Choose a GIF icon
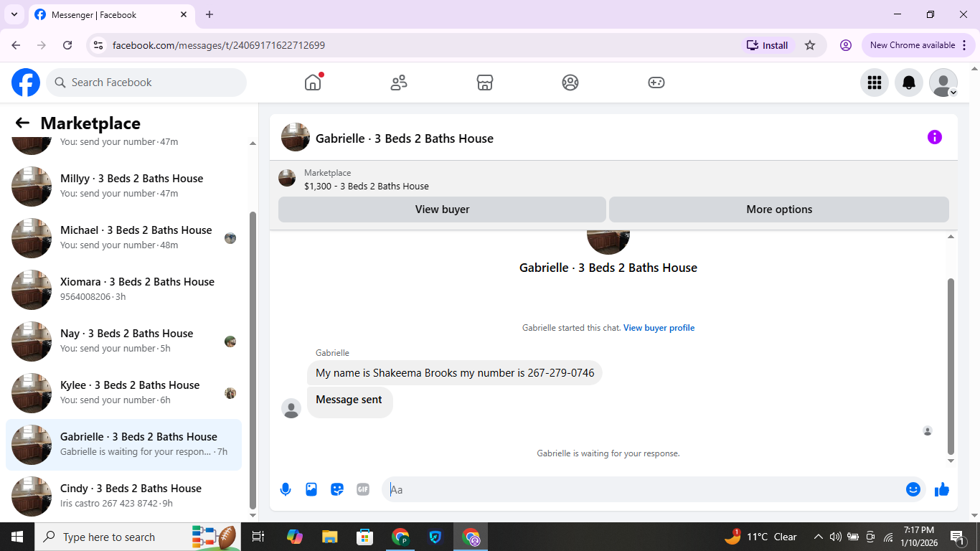 [x=363, y=489]
